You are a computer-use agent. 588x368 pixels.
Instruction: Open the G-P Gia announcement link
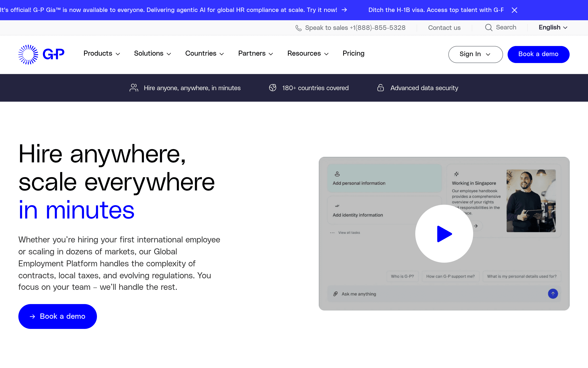pyautogui.click(x=173, y=10)
